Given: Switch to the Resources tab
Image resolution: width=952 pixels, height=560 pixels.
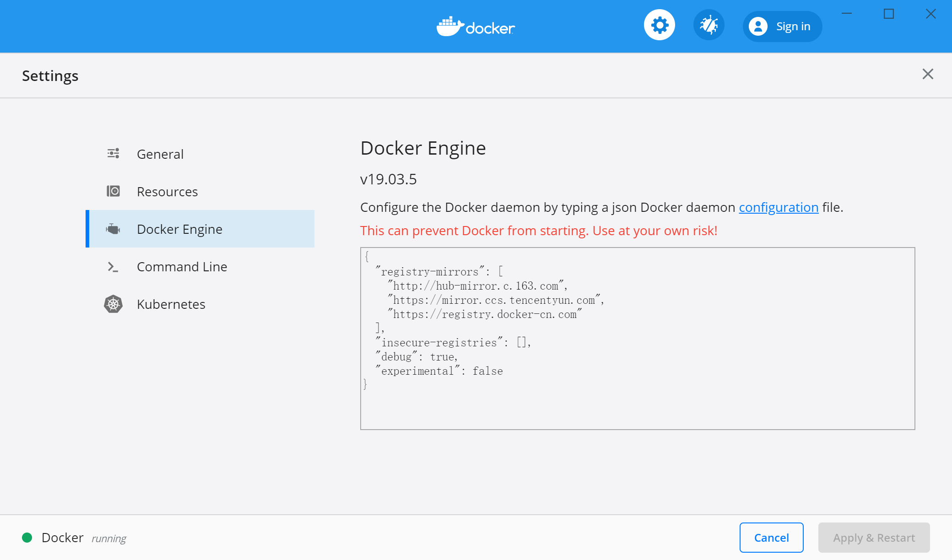Looking at the screenshot, I should coord(200,191).
